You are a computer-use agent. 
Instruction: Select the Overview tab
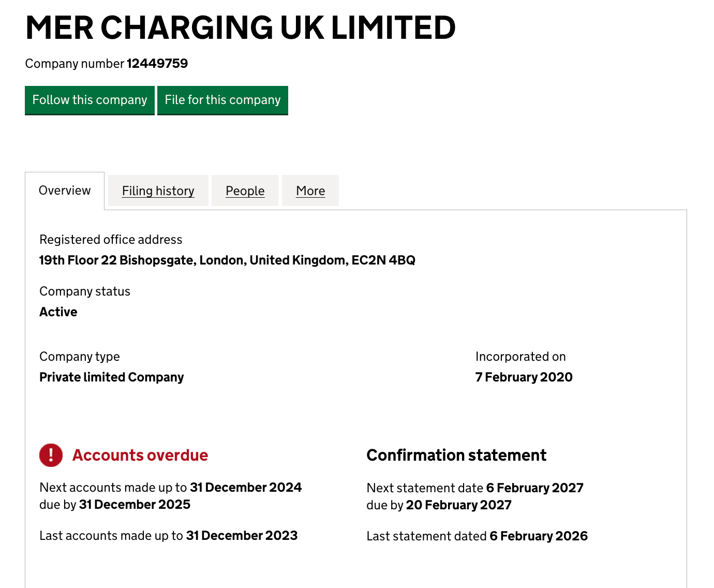pos(65,190)
